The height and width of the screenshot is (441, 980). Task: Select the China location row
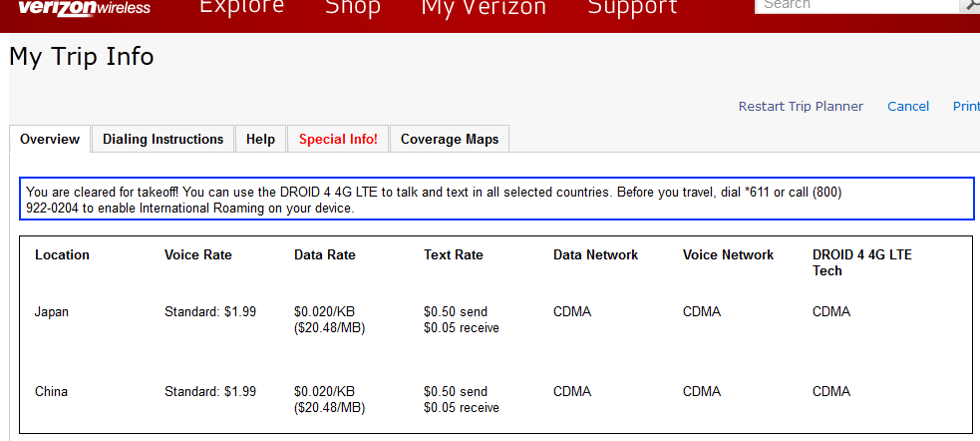click(x=496, y=400)
